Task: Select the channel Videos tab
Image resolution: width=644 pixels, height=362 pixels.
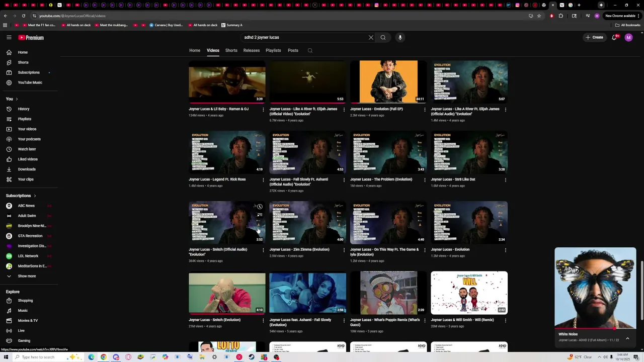Action: click(213, 50)
